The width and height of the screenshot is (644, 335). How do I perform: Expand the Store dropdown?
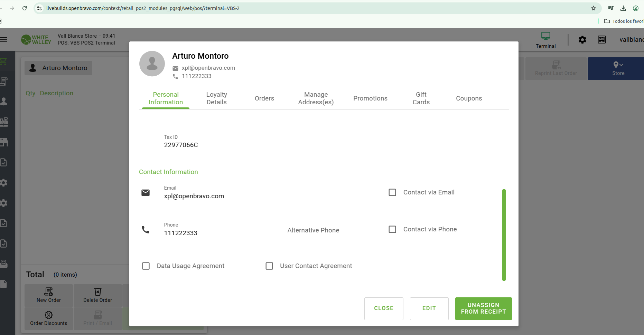[618, 68]
